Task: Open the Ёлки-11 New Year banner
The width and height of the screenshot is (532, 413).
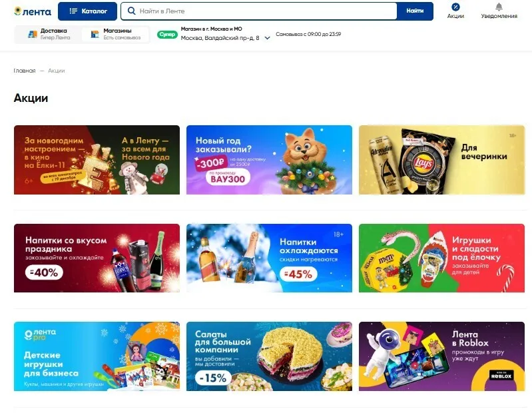Action: [97, 160]
